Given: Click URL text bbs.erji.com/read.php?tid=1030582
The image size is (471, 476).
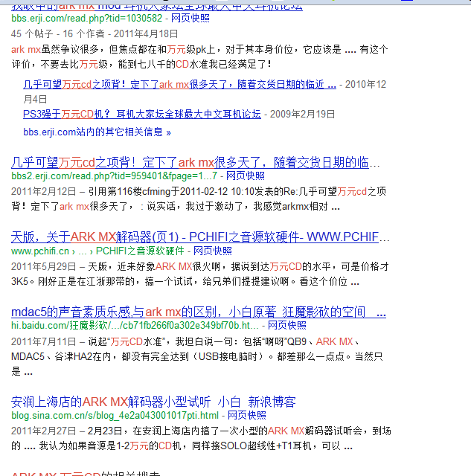Looking at the screenshot, I should coord(87,18).
